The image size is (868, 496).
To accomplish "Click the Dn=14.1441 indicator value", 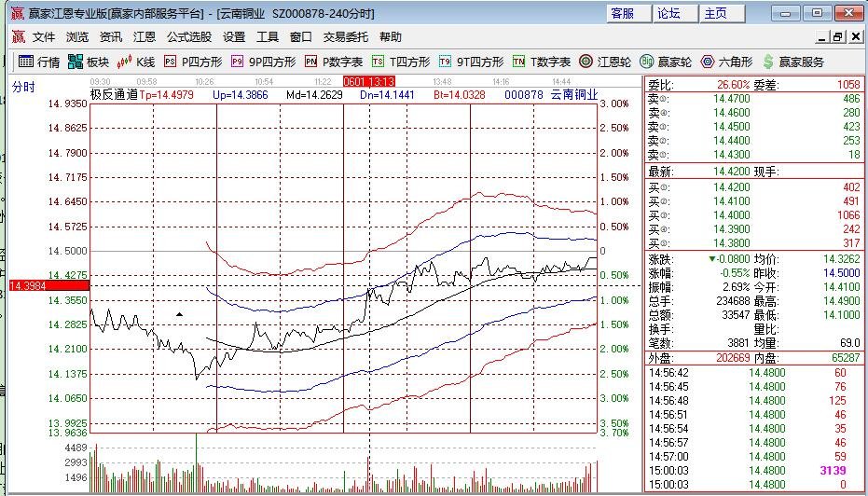I will coord(387,95).
